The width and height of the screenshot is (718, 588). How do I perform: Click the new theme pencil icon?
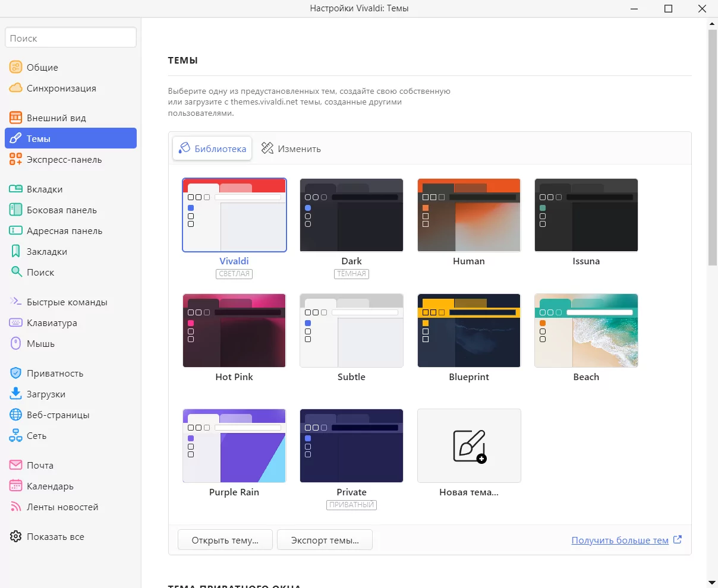[470, 446]
